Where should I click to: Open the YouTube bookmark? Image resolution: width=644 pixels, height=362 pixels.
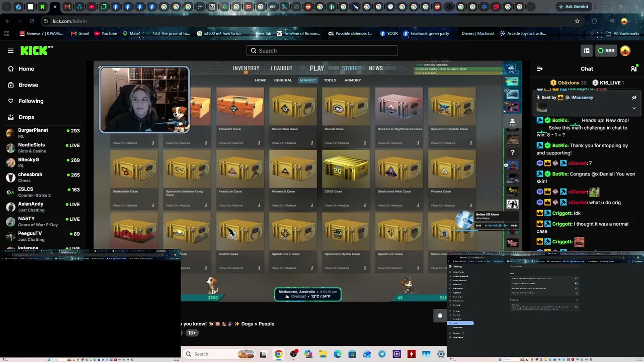(x=106, y=34)
